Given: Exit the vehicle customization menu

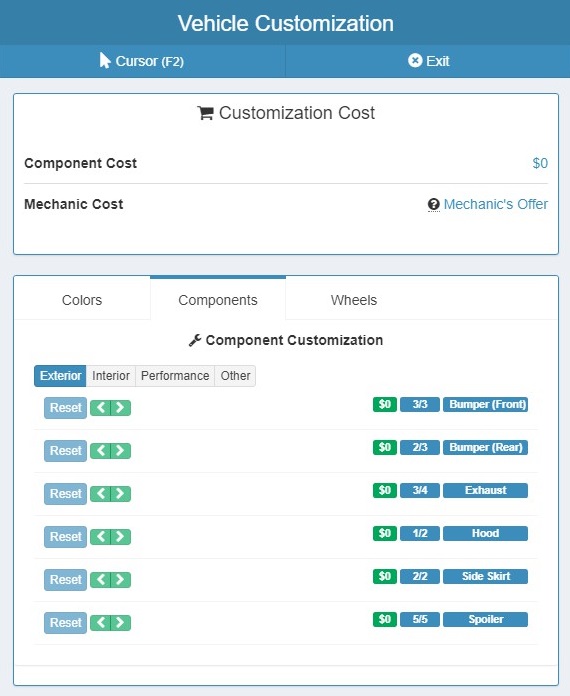Looking at the screenshot, I should point(428,61).
